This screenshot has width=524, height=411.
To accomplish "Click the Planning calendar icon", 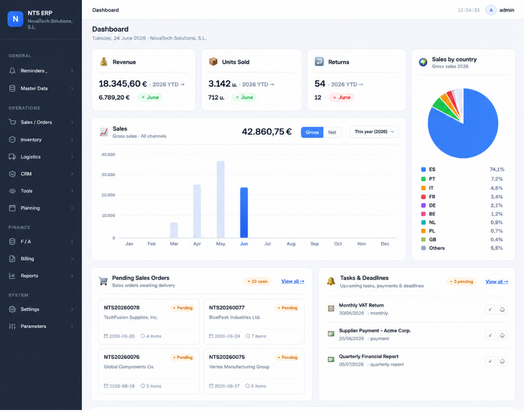I will coord(12,208).
